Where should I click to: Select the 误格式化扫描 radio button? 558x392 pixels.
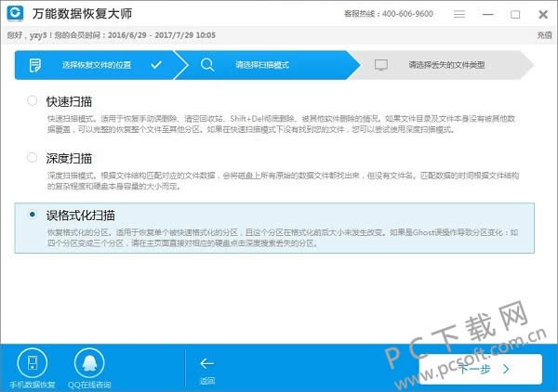click(32, 215)
